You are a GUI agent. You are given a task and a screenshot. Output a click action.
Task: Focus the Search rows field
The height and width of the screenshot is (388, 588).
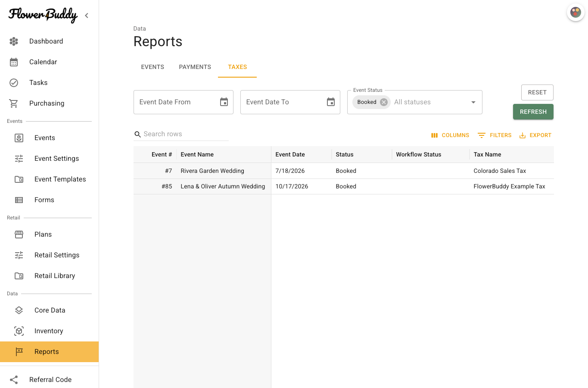click(x=181, y=134)
